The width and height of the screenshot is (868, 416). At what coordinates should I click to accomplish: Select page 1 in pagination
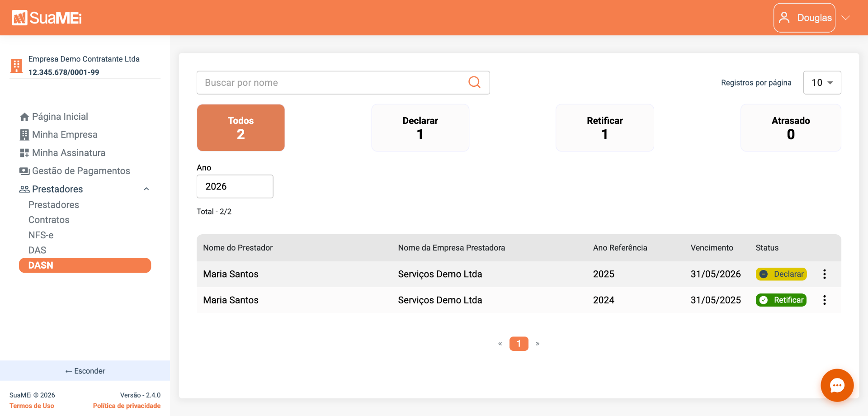click(x=519, y=344)
